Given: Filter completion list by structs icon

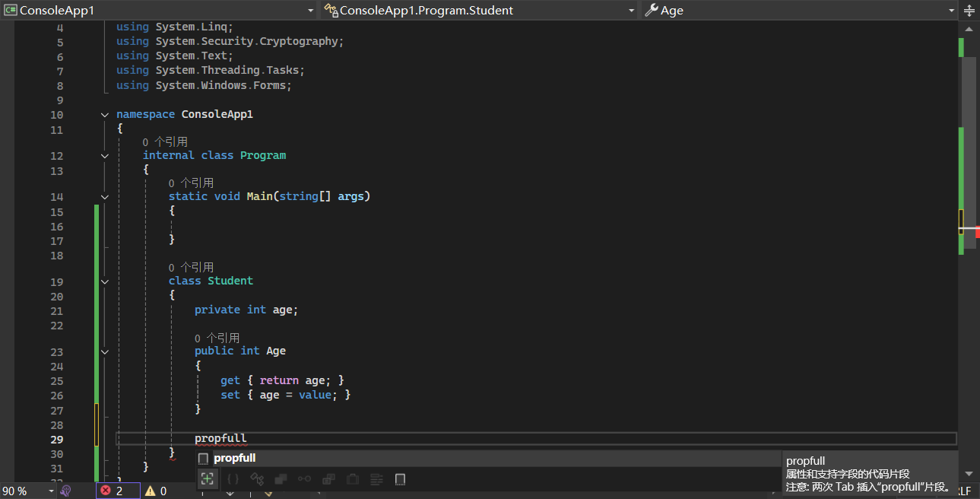Looking at the screenshot, I should [x=281, y=479].
